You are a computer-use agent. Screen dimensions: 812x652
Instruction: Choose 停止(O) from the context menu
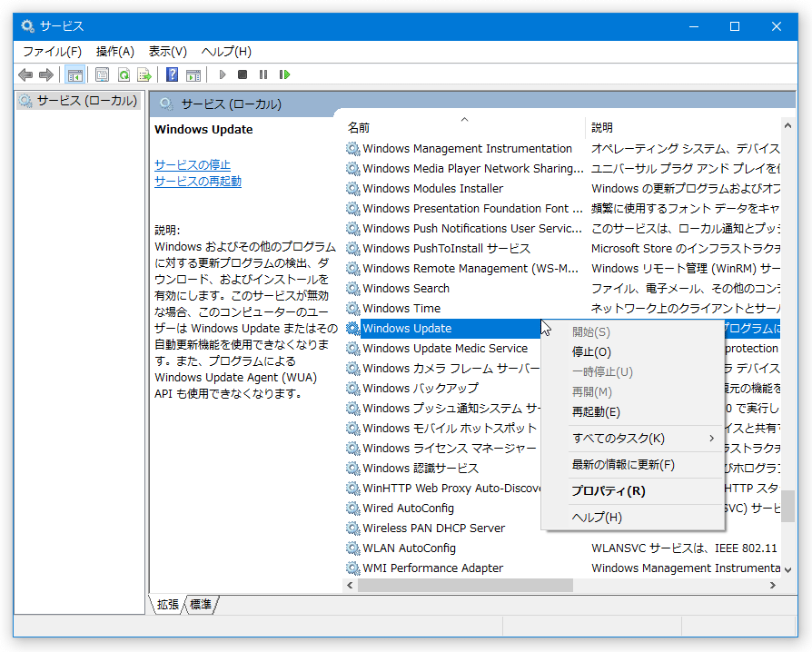click(x=632, y=352)
